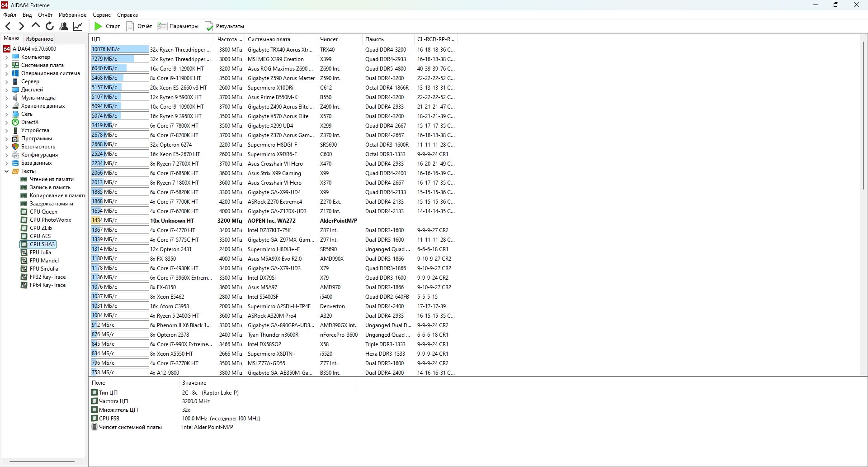Click the Отчёт document toolbar icon
The height and width of the screenshot is (467, 868).
[x=130, y=26]
